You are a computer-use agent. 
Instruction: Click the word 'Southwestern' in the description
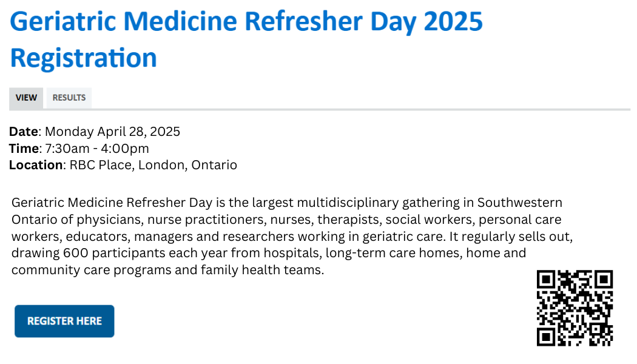pos(520,202)
